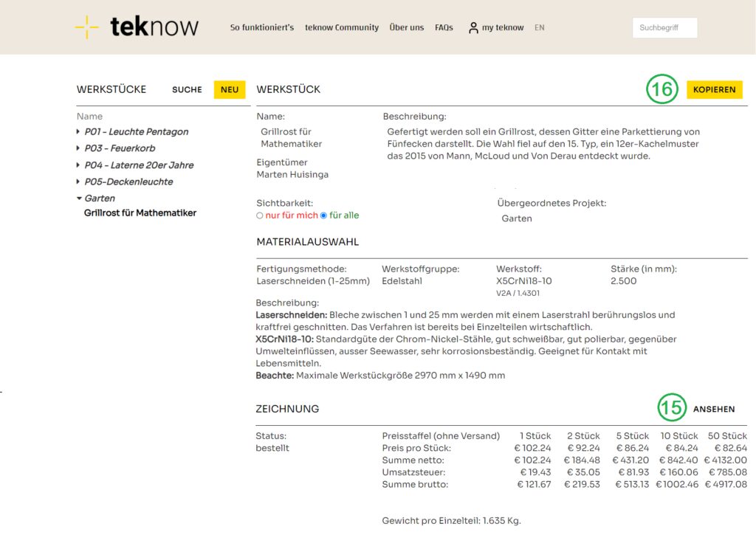Select P01 - Leuchte Pentagon project
The width and height of the screenshot is (756, 535).
pos(137,131)
